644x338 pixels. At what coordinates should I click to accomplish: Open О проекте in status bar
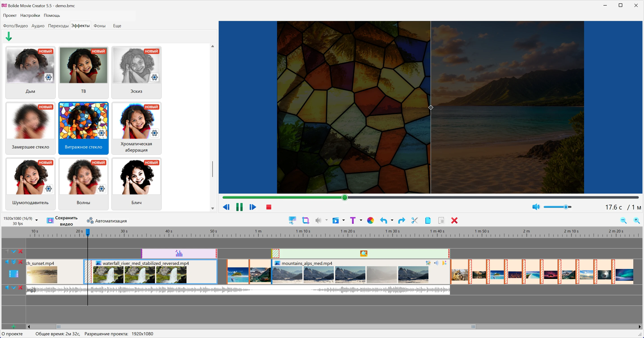pos(12,334)
